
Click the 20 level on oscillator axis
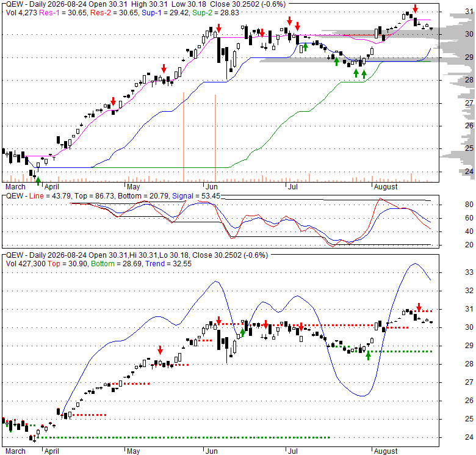pyautogui.click(x=469, y=245)
